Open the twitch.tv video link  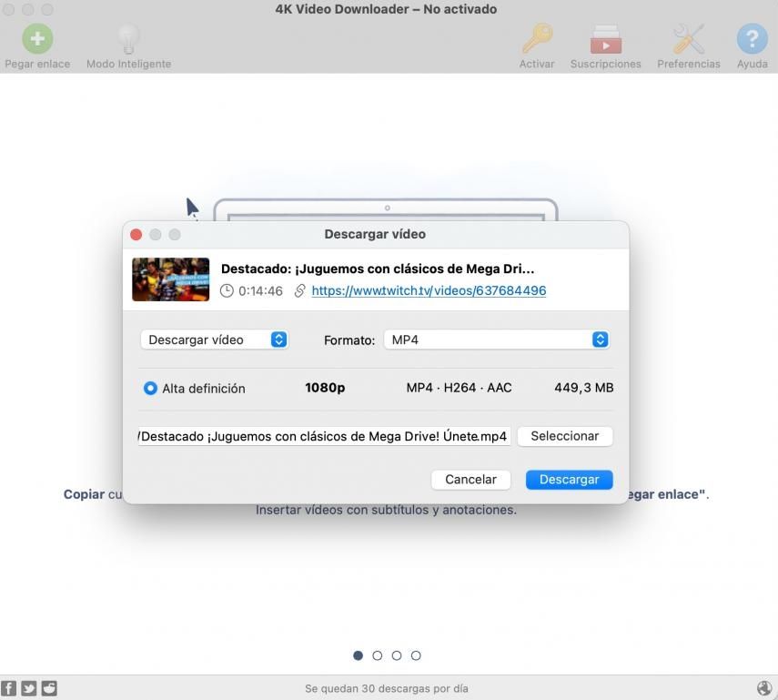[x=429, y=290]
